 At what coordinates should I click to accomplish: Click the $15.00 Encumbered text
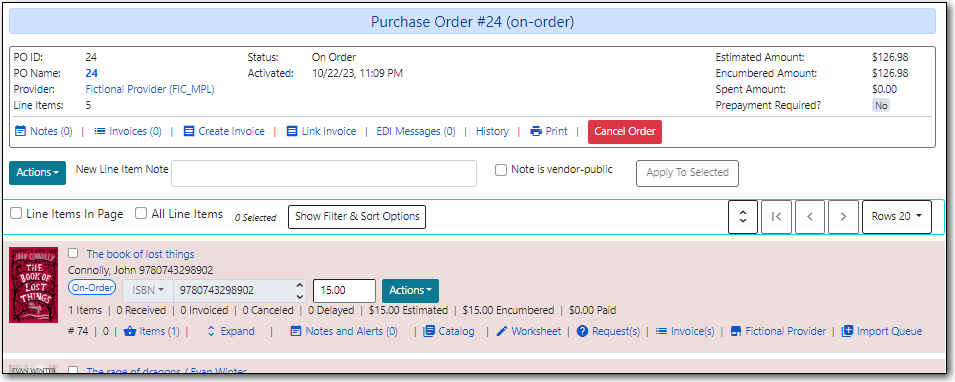pos(508,310)
